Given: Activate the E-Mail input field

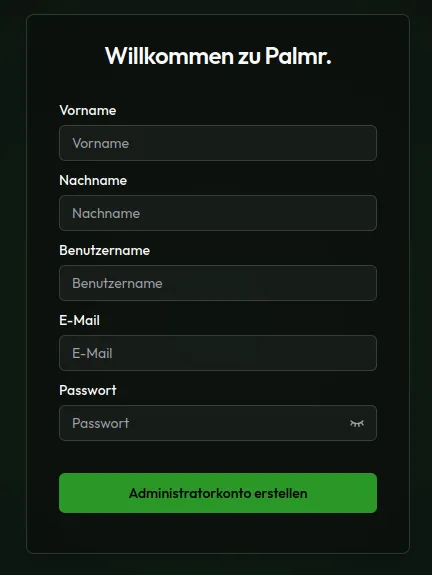Looking at the screenshot, I should pos(218,353).
